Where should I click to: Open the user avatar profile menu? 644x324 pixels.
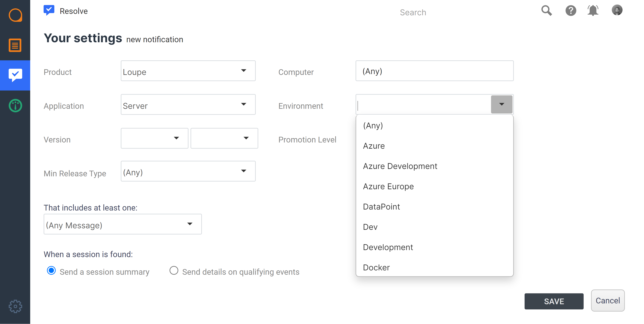[617, 10]
